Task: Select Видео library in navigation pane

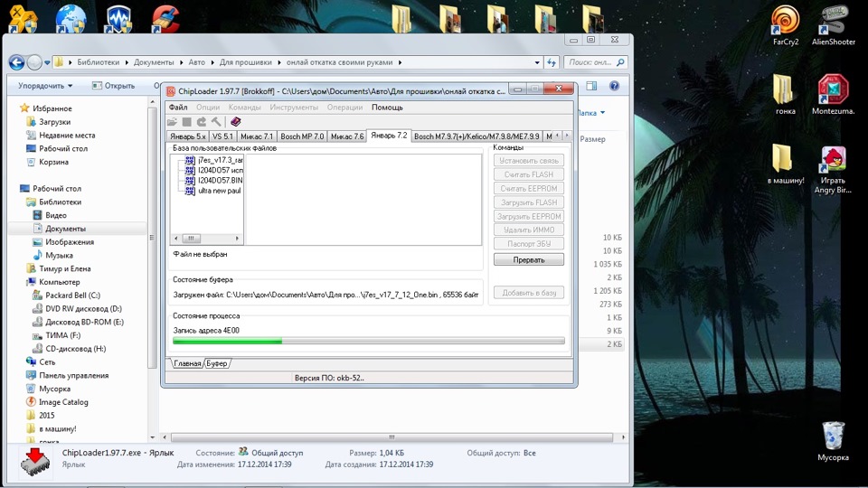Action: tap(55, 215)
